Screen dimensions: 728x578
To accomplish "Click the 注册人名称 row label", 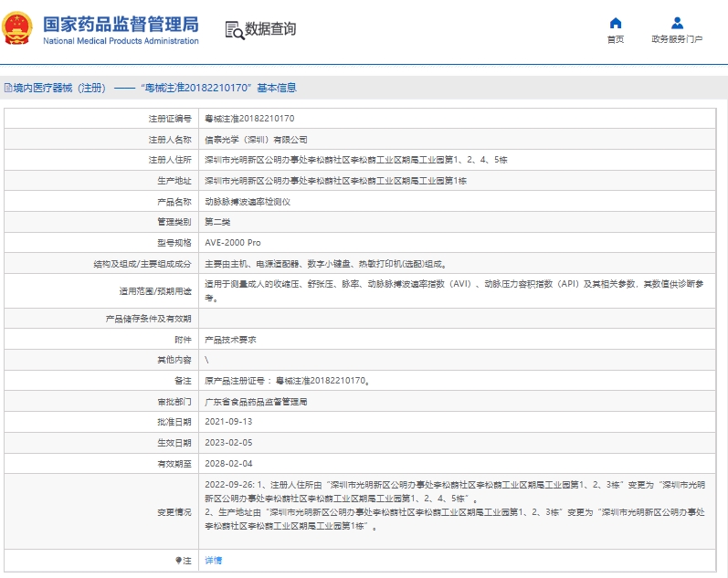I will tap(170, 140).
